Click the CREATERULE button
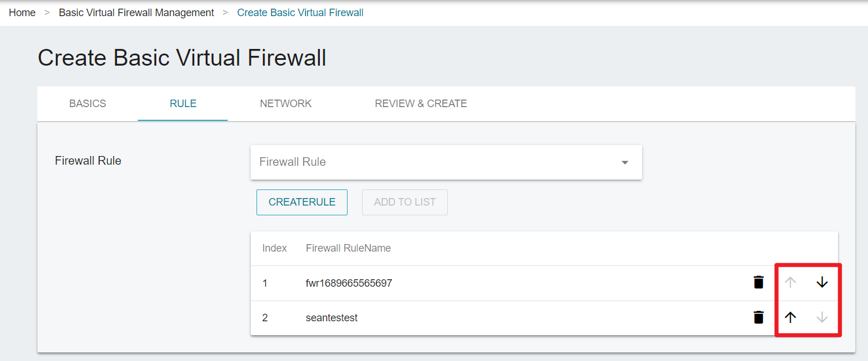The height and width of the screenshot is (361, 868). pyautogui.click(x=302, y=202)
